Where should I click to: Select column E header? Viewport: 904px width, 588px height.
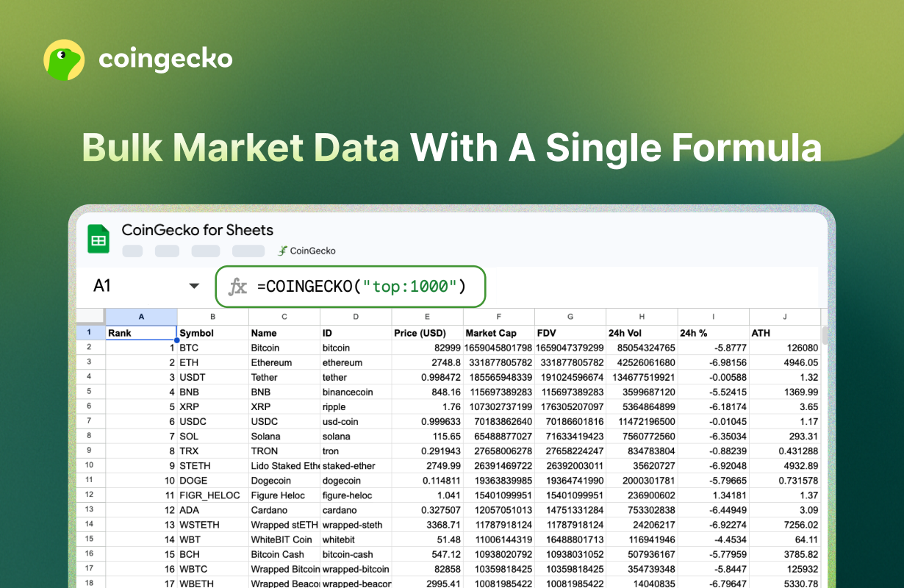(427, 317)
